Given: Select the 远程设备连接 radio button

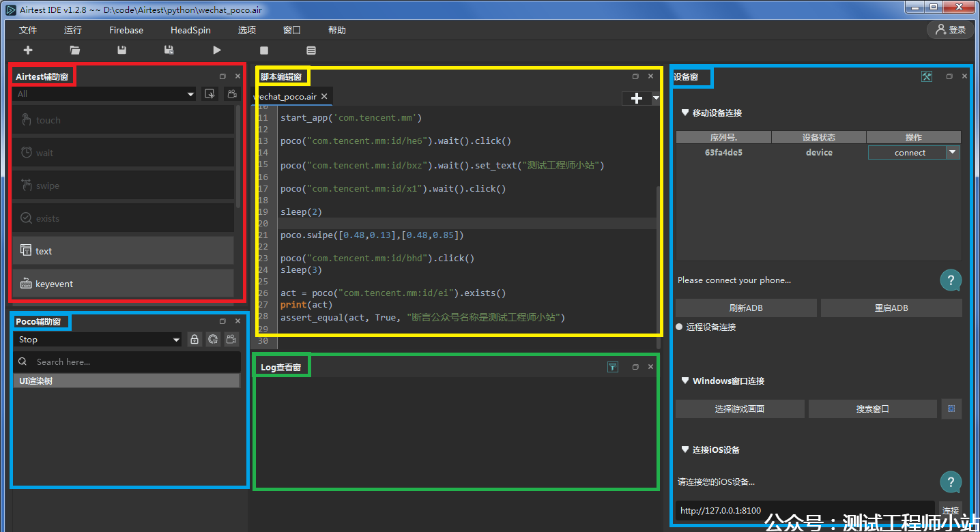Looking at the screenshot, I should pos(680,327).
